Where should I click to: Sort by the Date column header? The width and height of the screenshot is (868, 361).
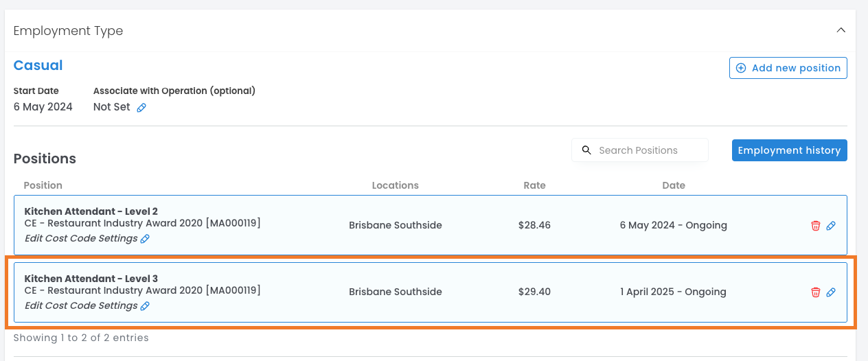(x=673, y=185)
